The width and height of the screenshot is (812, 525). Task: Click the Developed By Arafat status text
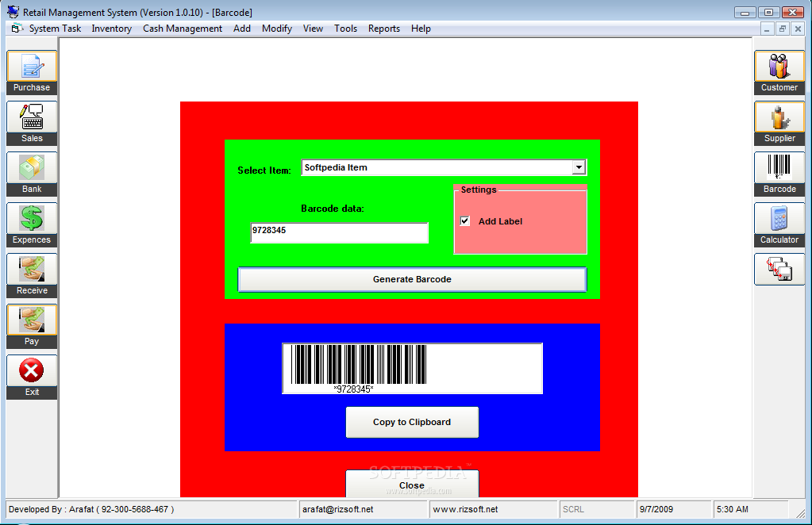click(91, 509)
